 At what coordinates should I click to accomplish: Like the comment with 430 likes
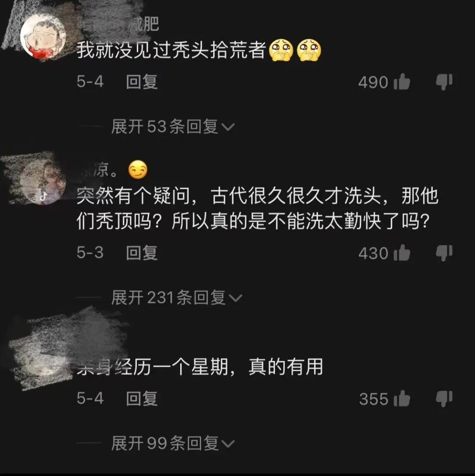tap(402, 253)
